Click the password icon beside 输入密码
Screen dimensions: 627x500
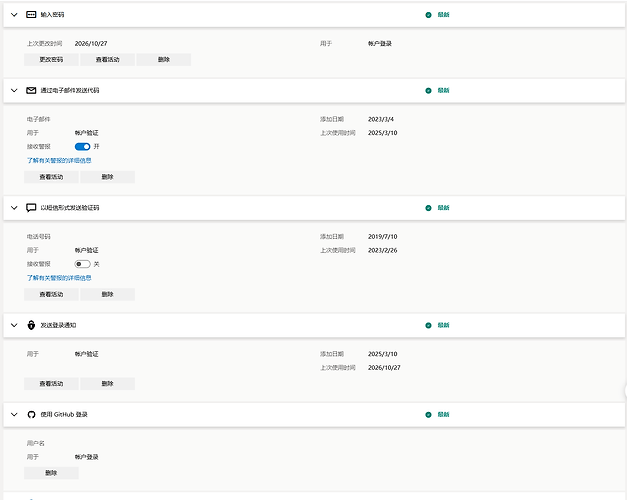click(x=31, y=15)
